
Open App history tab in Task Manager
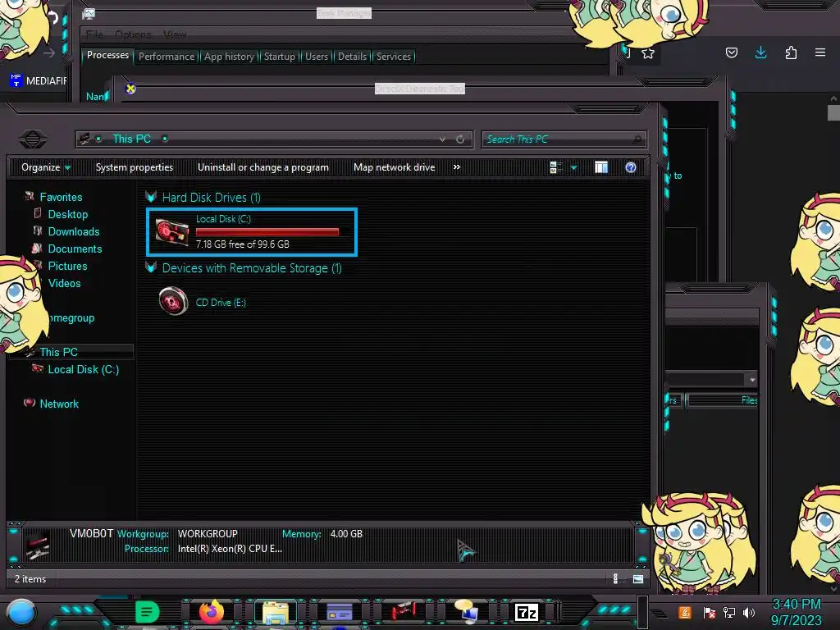(230, 57)
